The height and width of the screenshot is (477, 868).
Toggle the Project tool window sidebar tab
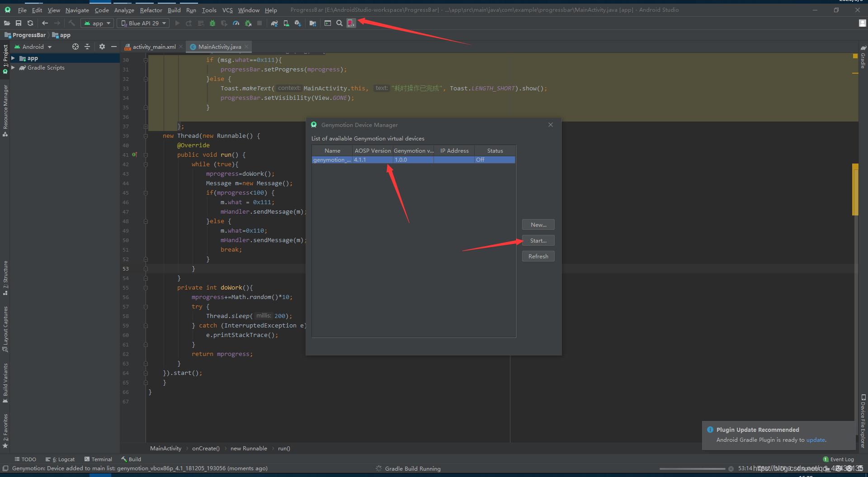click(x=5, y=59)
